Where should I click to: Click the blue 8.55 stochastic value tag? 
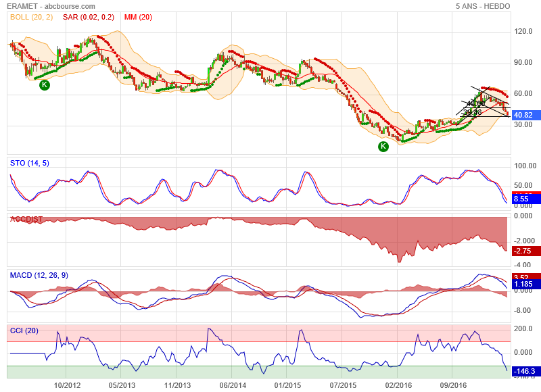pyautogui.click(x=526, y=199)
